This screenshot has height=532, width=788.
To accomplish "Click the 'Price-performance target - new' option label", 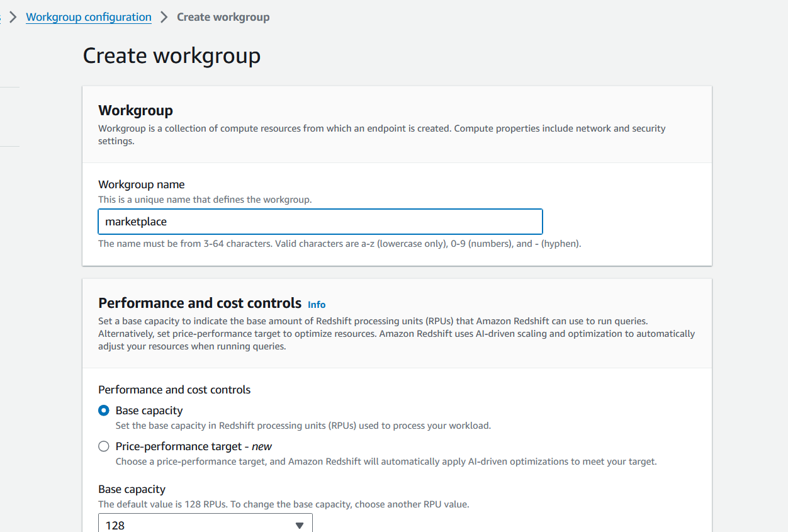I will [193, 446].
